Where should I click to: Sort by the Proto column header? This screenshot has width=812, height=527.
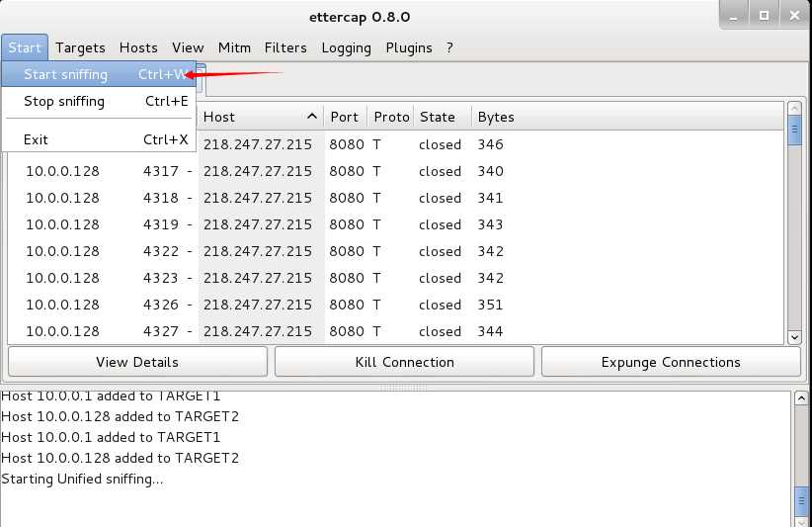[391, 117]
